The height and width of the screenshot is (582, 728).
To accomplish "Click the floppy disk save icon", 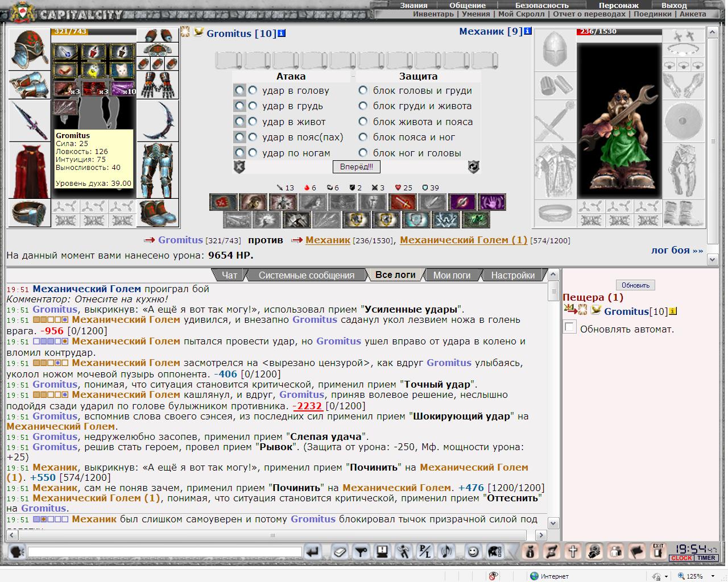I will (x=382, y=551).
